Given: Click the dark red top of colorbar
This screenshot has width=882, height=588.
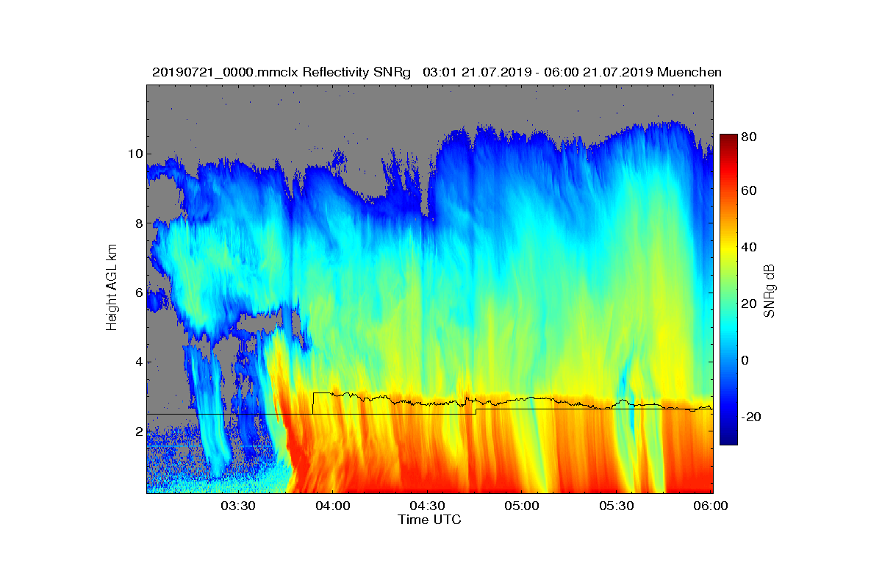Looking at the screenshot, I should pyautogui.click(x=728, y=140).
